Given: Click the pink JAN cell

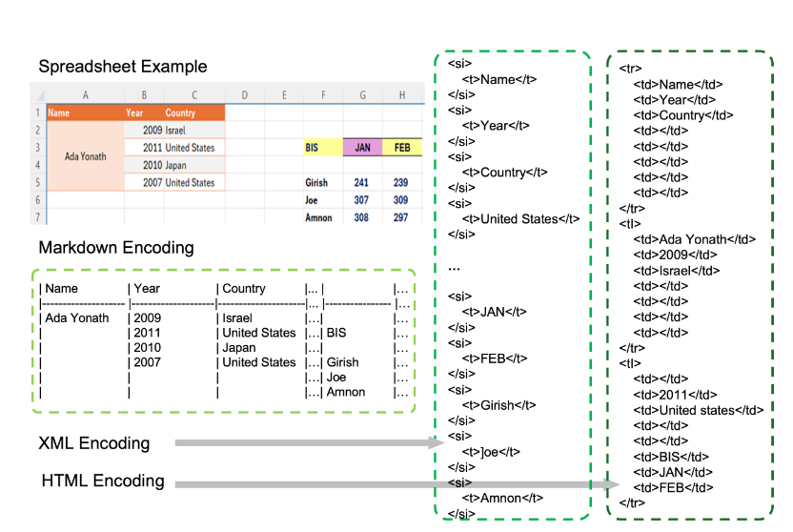Looking at the screenshot, I should [362, 148].
